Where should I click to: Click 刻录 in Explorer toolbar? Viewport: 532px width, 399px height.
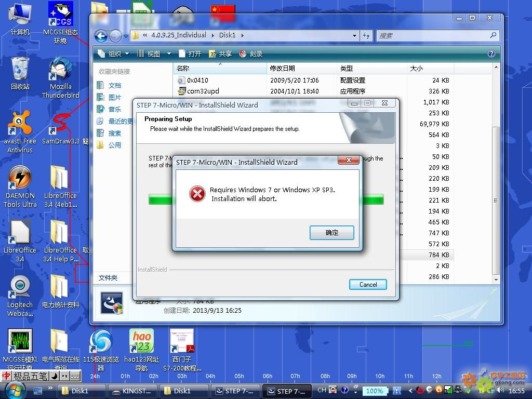point(251,54)
